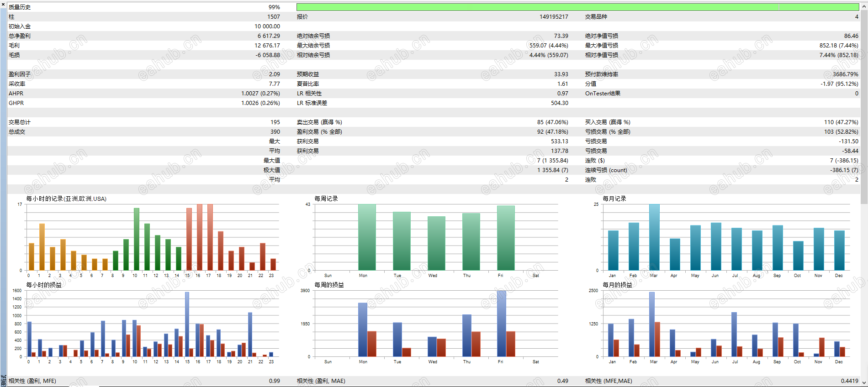Viewport: 868px width, 387px height.
Task: Click the value 7 (-386.15)
Action: (x=844, y=161)
